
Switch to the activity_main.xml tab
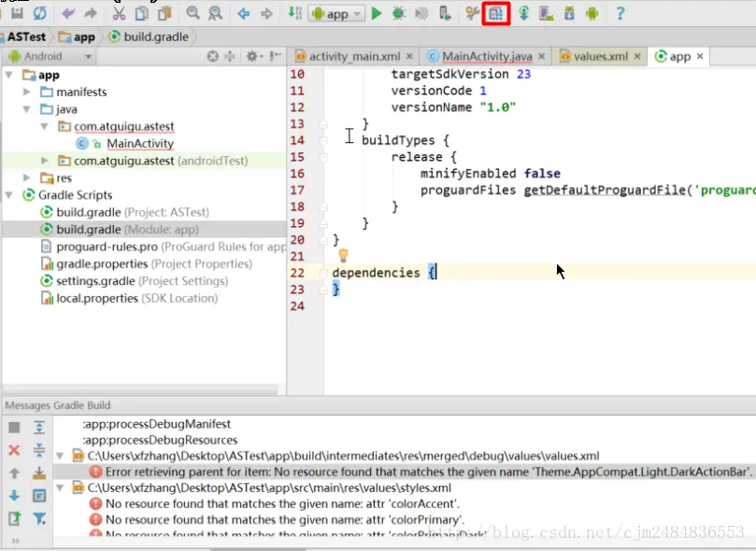(354, 56)
